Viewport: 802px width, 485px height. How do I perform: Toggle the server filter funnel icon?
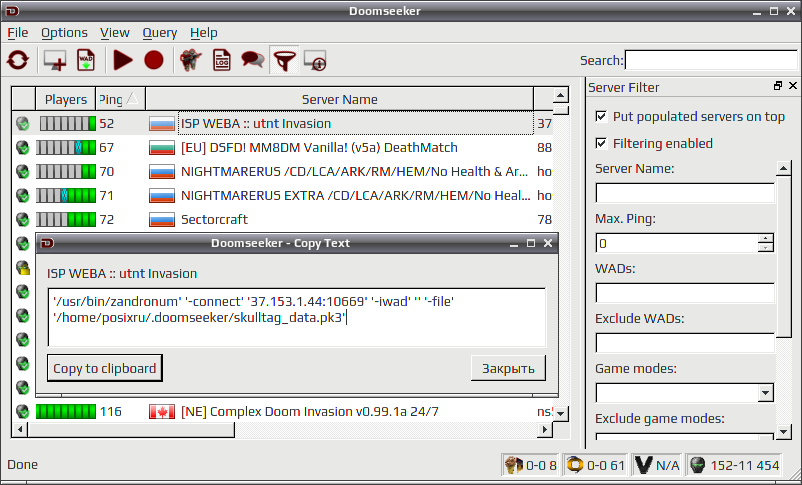coord(284,60)
